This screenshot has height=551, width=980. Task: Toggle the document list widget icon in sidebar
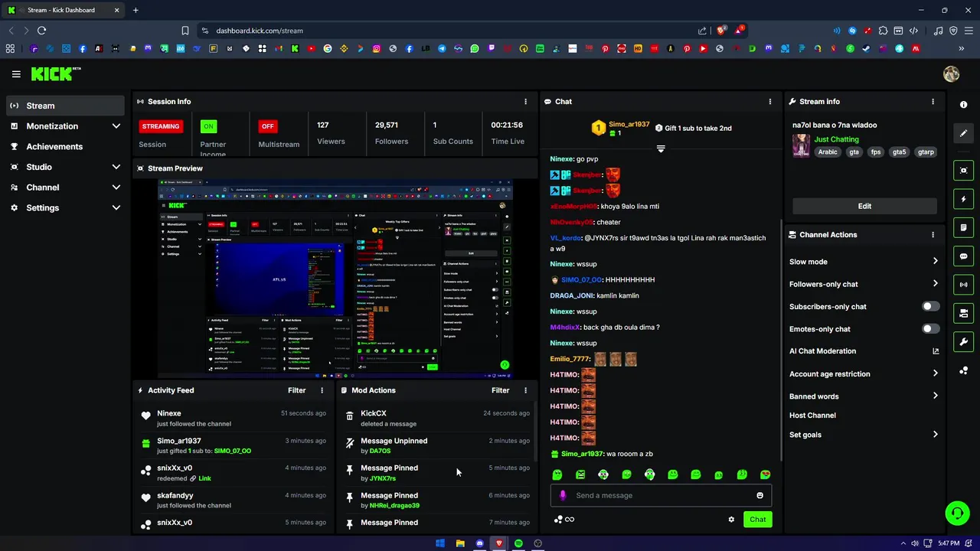963,227
